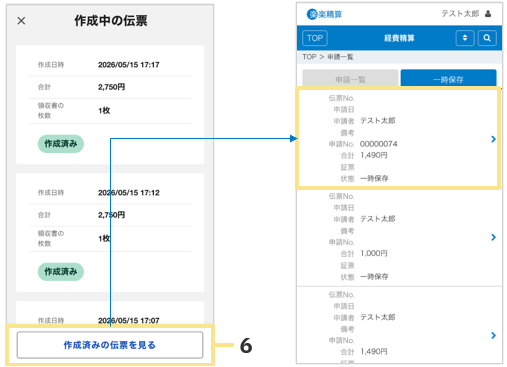Click the 申請一覧 breadcrumb text
507x367 pixels.
point(340,57)
